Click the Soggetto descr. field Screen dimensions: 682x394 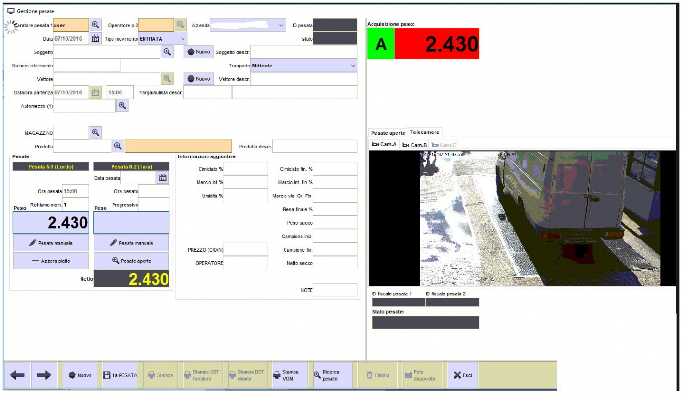(x=304, y=52)
